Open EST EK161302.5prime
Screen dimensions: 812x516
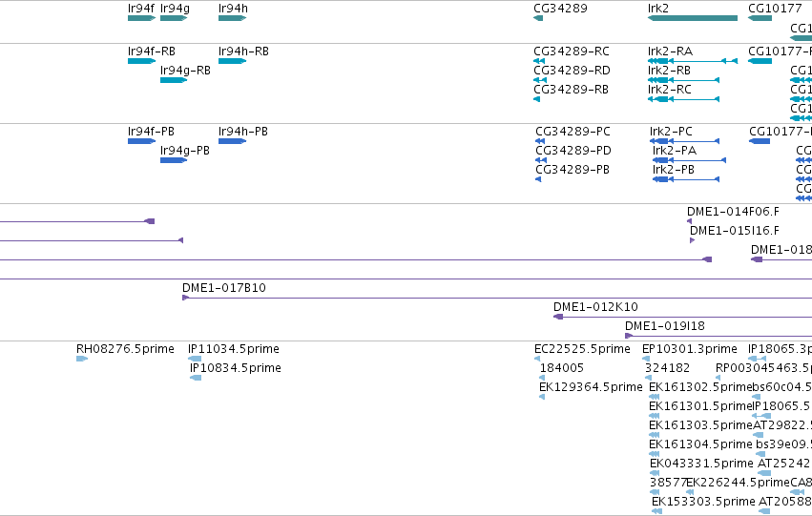pyautogui.click(x=654, y=397)
